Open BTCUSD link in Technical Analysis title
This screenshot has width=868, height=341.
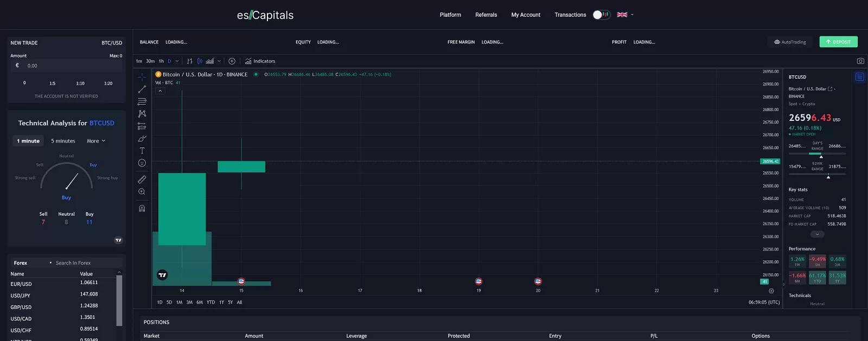click(102, 123)
